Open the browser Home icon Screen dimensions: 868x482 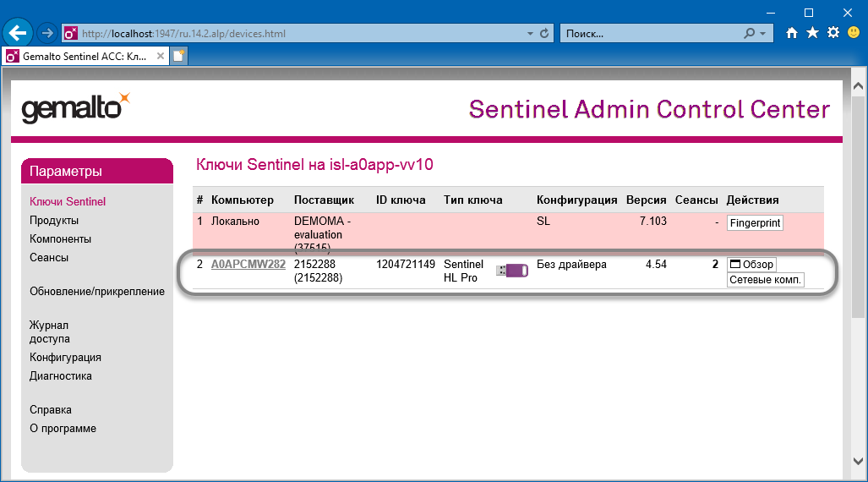click(792, 33)
